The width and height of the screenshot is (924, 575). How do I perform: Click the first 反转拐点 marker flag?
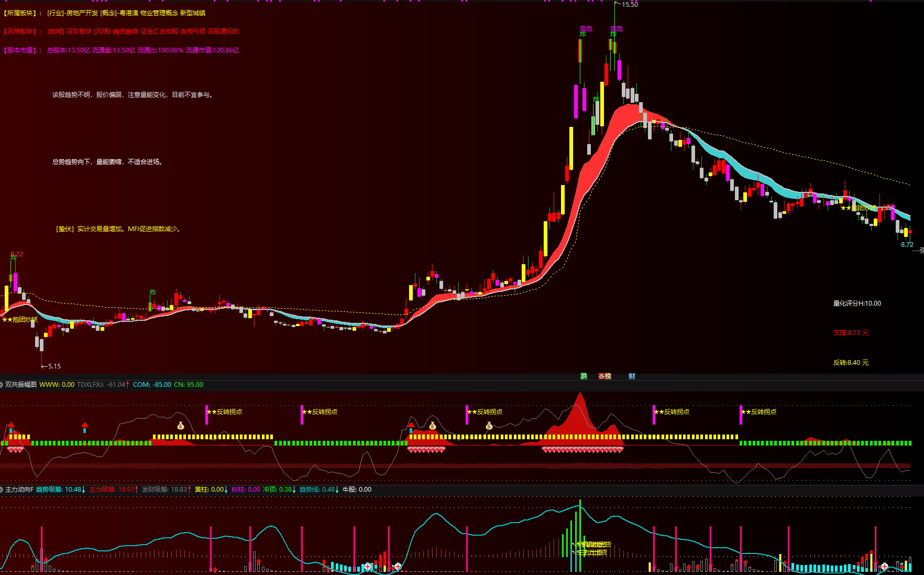[x=224, y=412]
